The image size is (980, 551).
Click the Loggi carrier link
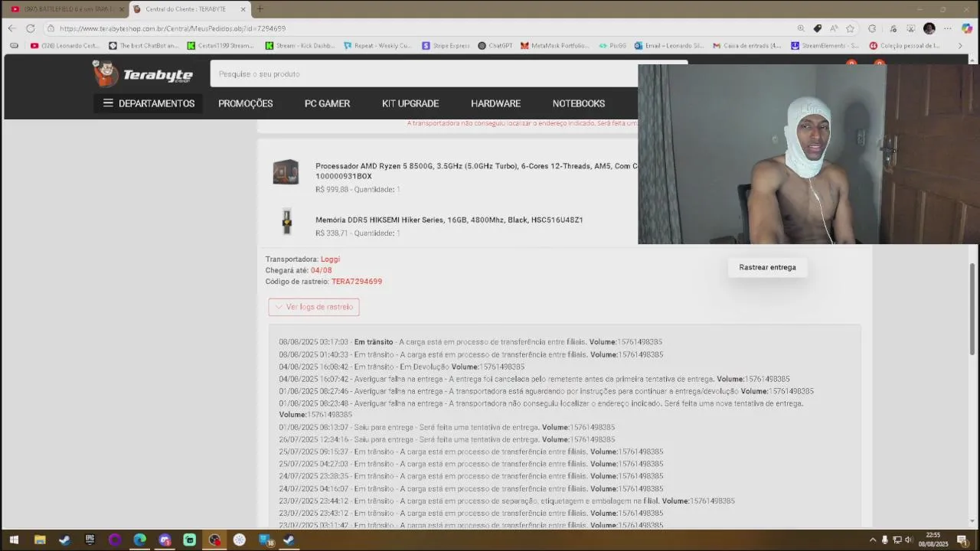[330, 259]
